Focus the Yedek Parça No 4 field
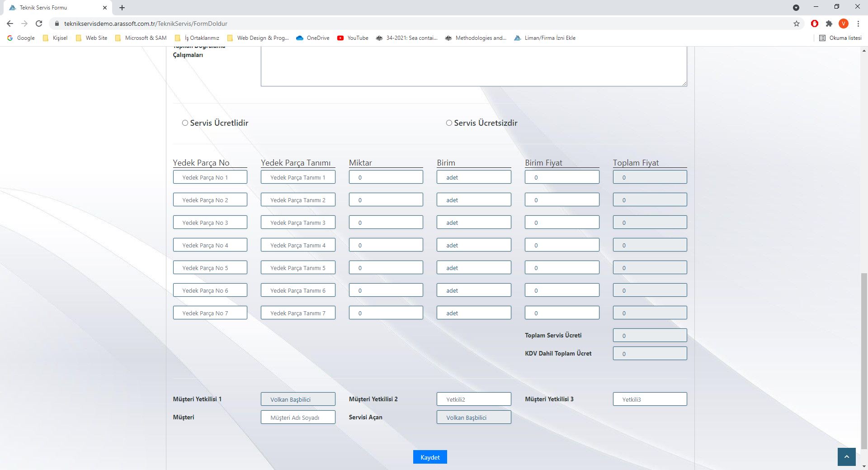This screenshot has width=868, height=470. [210, 245]
